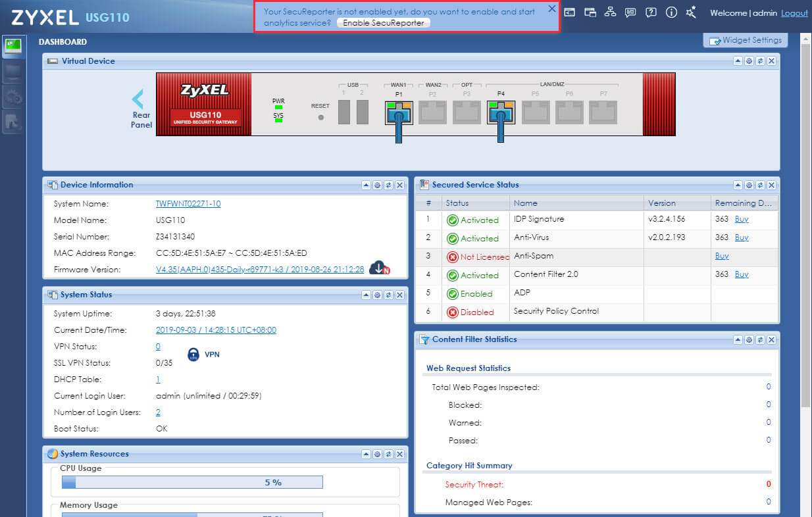
Task: Click the Memory Usage progress bar
Action: point(192,515)
